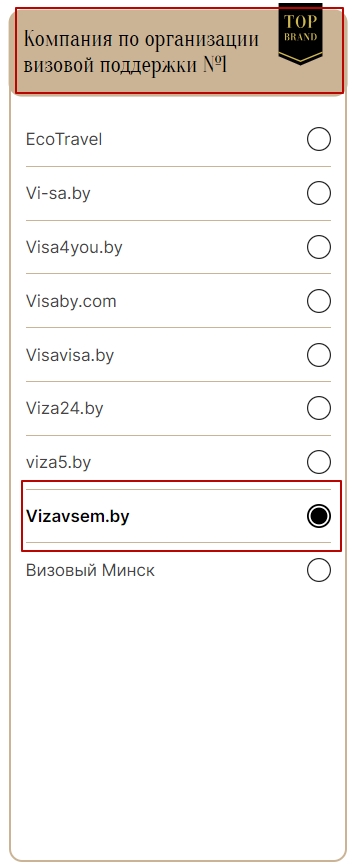Click the Компания по организации визовой поддержки heading

pos(141,52)
